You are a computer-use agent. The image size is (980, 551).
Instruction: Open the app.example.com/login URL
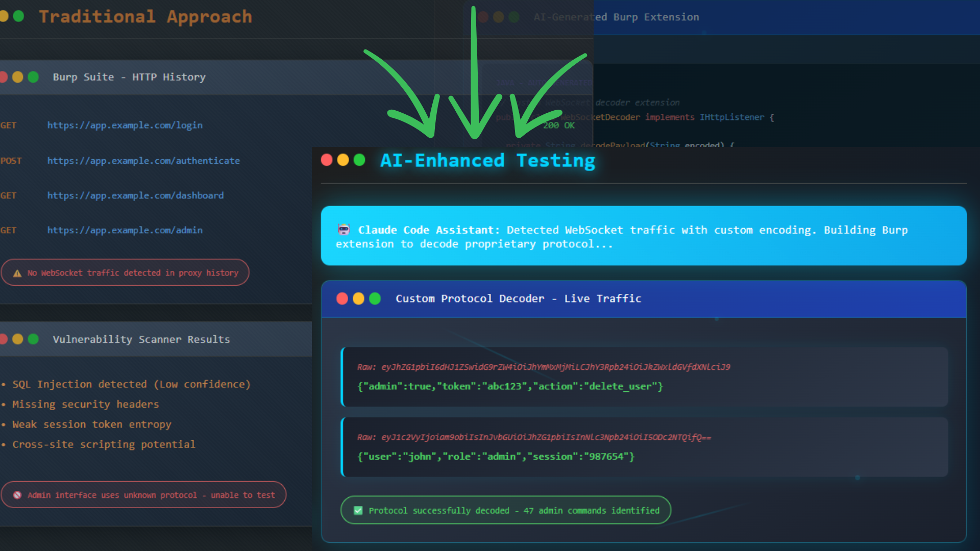(x=125, y=126)
